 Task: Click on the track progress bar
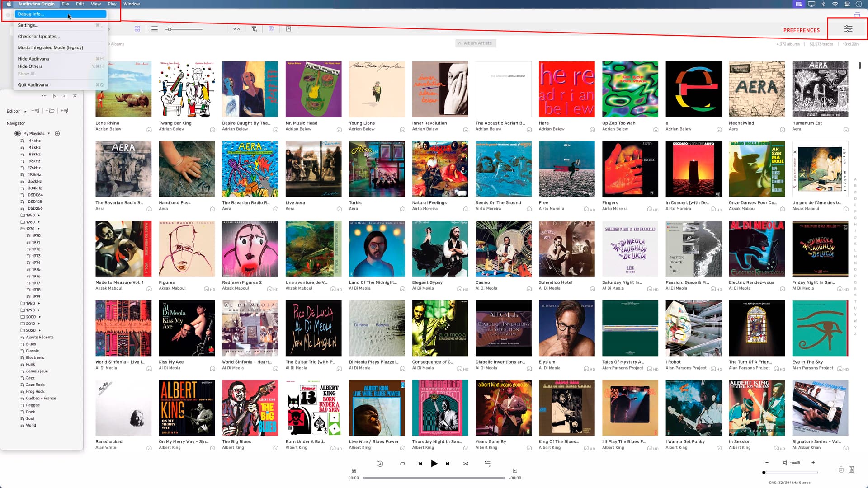(x=434, y=478)
